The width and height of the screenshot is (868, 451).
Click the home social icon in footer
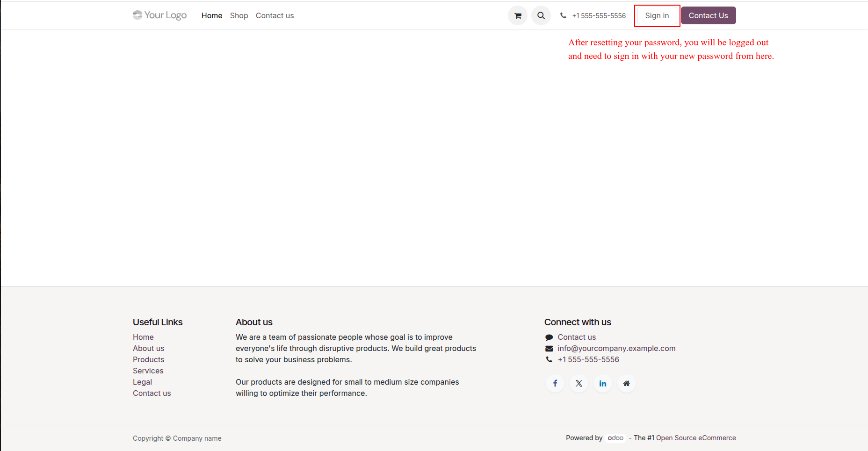(x=627, y=383)
